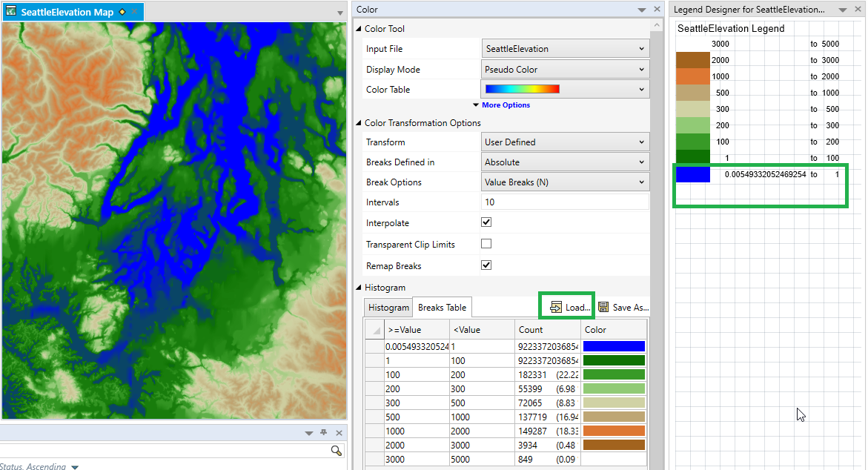868x470 pixels.
Task: Click the magnifier icon in the search box
Action: click(336, 450)
